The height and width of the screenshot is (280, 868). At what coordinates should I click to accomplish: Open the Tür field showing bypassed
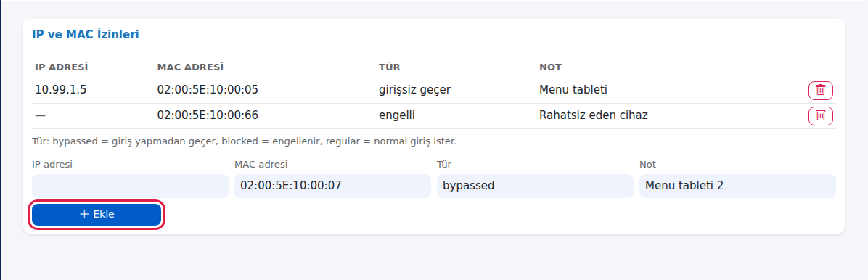pyautogui.click(x=535, y=186)
